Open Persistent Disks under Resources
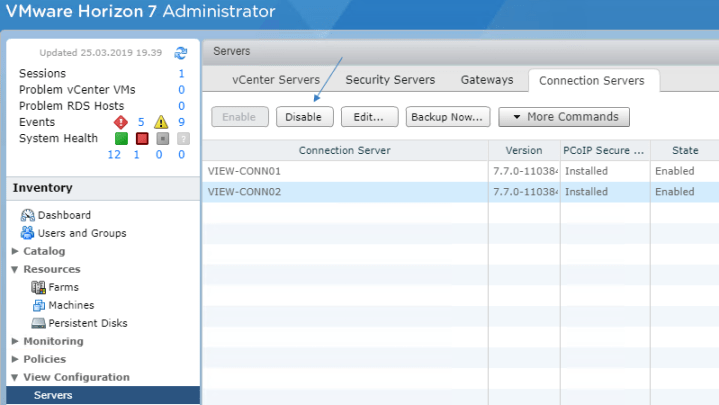This screenshot has width=719, height=405. coord(88,323)
